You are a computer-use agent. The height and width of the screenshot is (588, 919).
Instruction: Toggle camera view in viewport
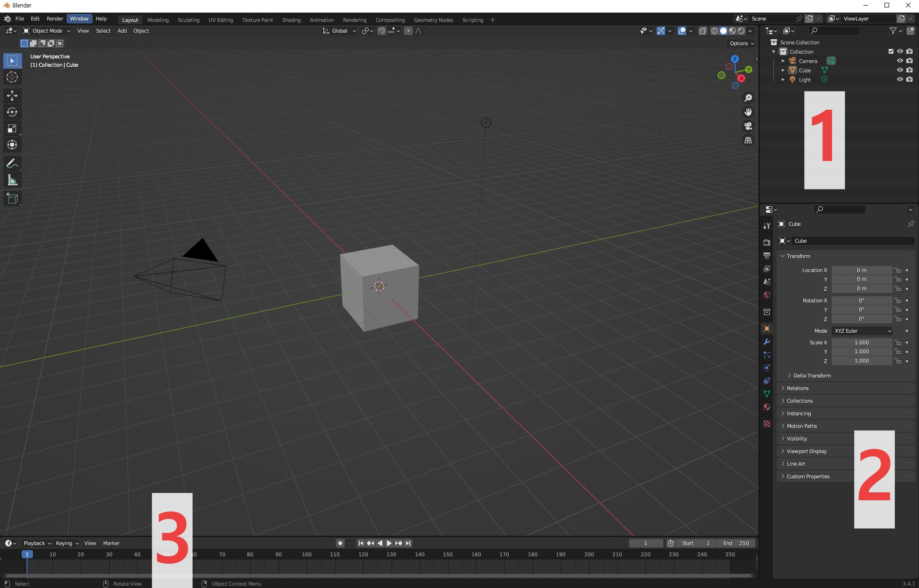(x=748, y=126)
